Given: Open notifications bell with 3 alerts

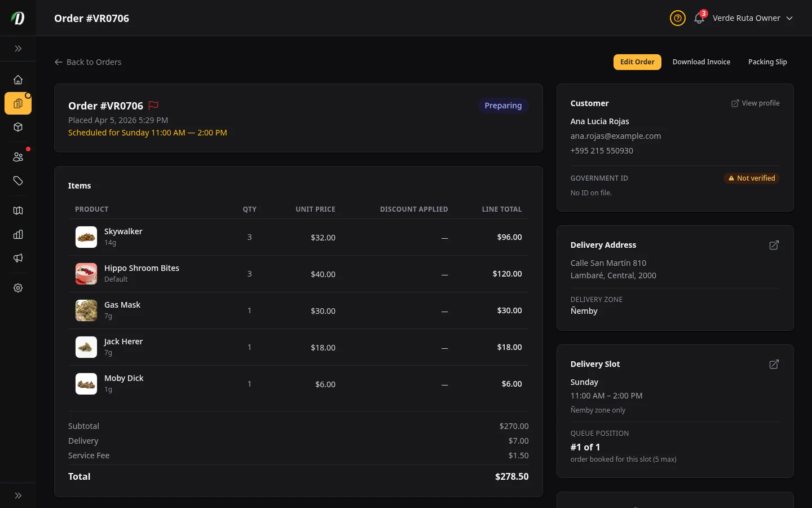Looking at the screenshot, I should click(x=699, y=18).
